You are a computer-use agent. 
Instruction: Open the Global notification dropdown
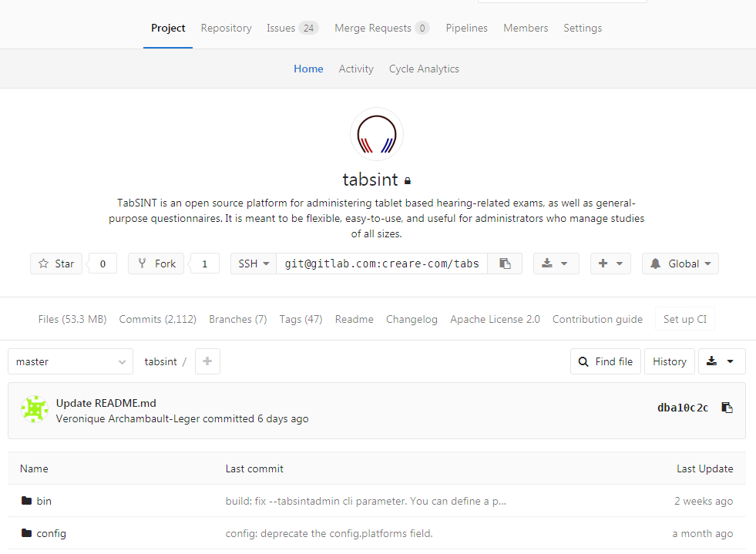680,264
